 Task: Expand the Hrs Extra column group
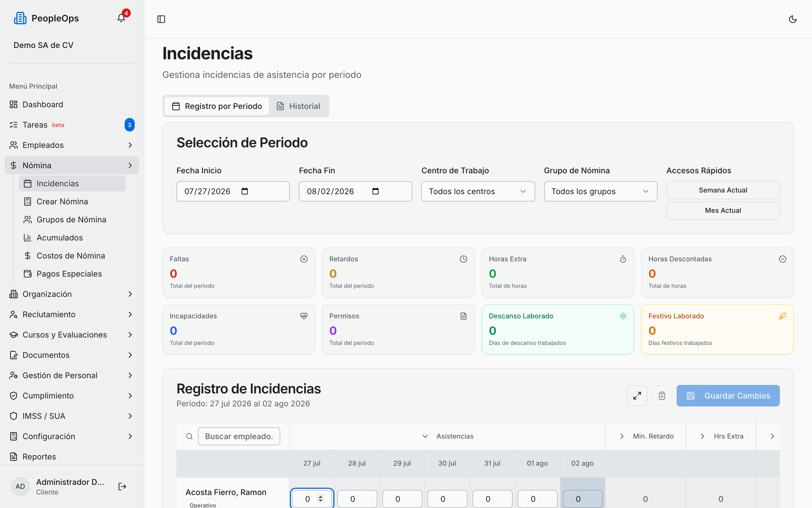point(702,436)
